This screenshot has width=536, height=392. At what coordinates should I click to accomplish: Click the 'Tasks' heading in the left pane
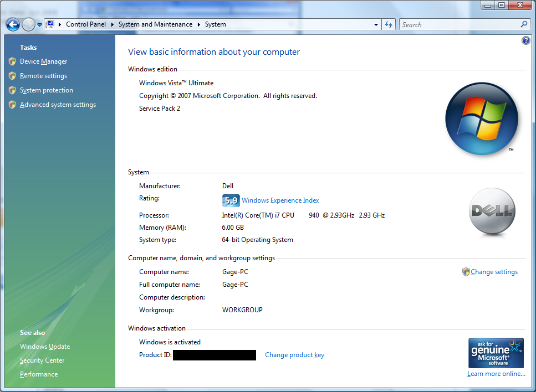pyautogui.click(x=28, y=48)
